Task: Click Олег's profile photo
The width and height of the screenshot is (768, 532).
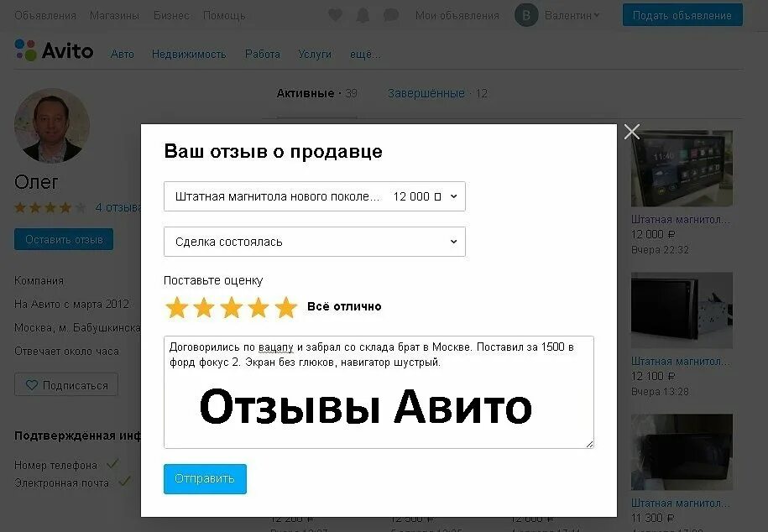Action: click(x=52, y=126)
